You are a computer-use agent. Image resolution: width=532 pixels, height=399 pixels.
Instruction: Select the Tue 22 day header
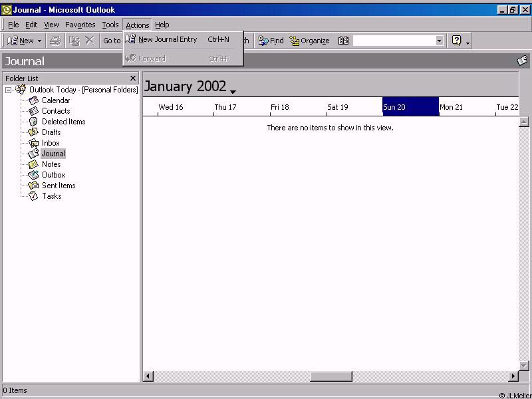(507, 107)
